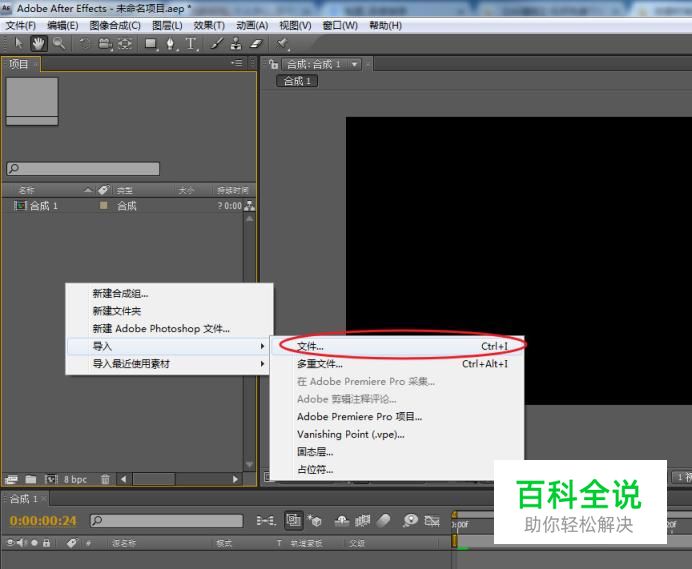Click the new folder icon in project panel
This screenshot has width=692, height=569.
[30, 479]
